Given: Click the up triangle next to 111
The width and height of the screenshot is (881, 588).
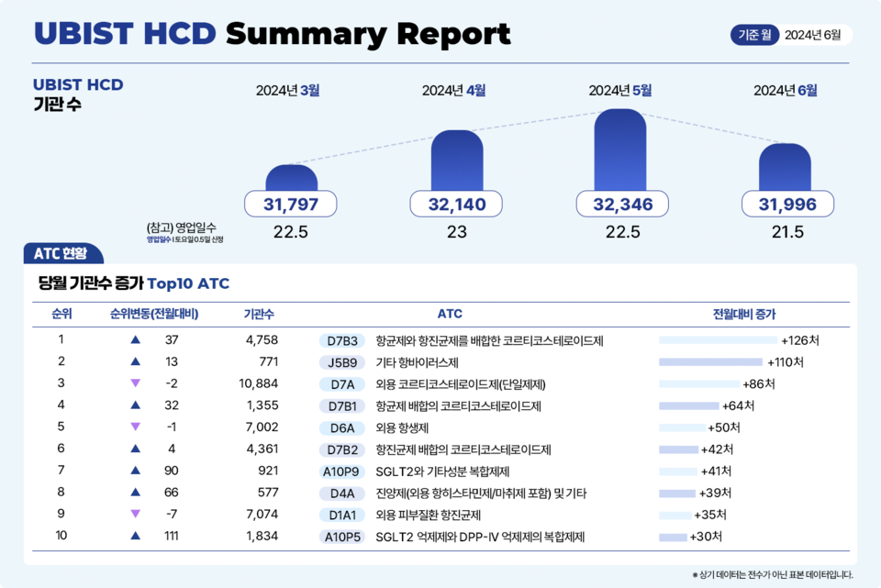Looking at the screenshot, I should click(136, 537).
